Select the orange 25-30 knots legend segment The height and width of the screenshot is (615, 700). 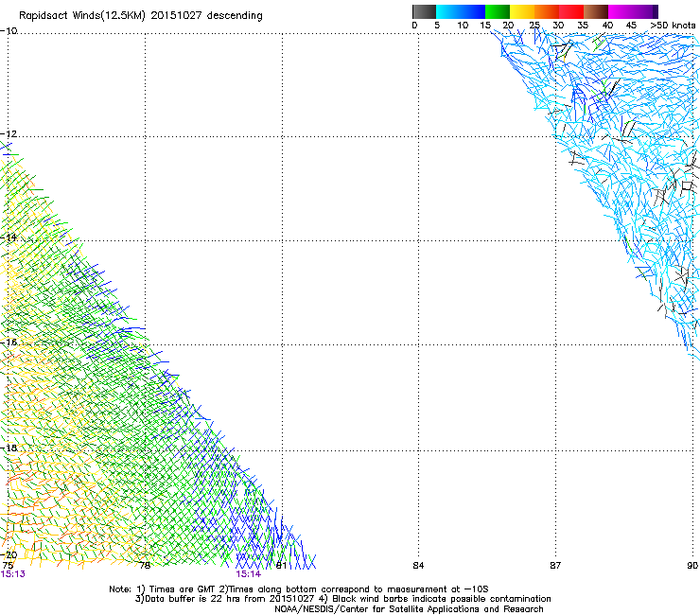click(547, 11)
